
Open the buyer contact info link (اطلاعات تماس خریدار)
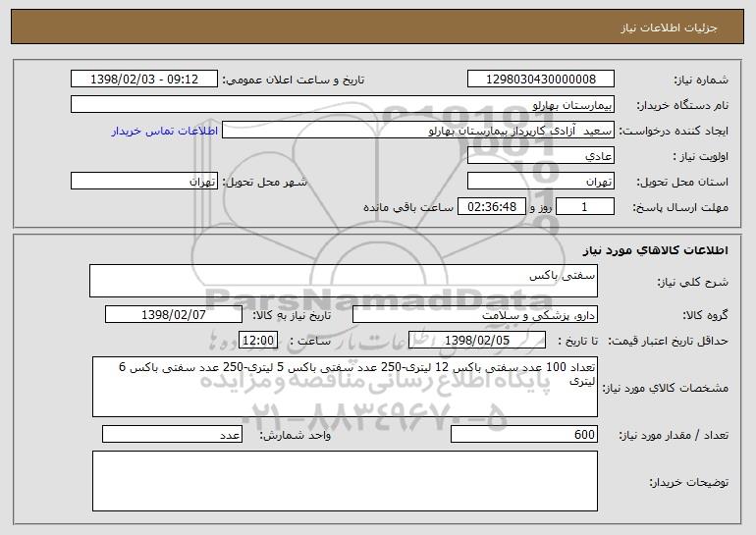(x=165, y=132)
